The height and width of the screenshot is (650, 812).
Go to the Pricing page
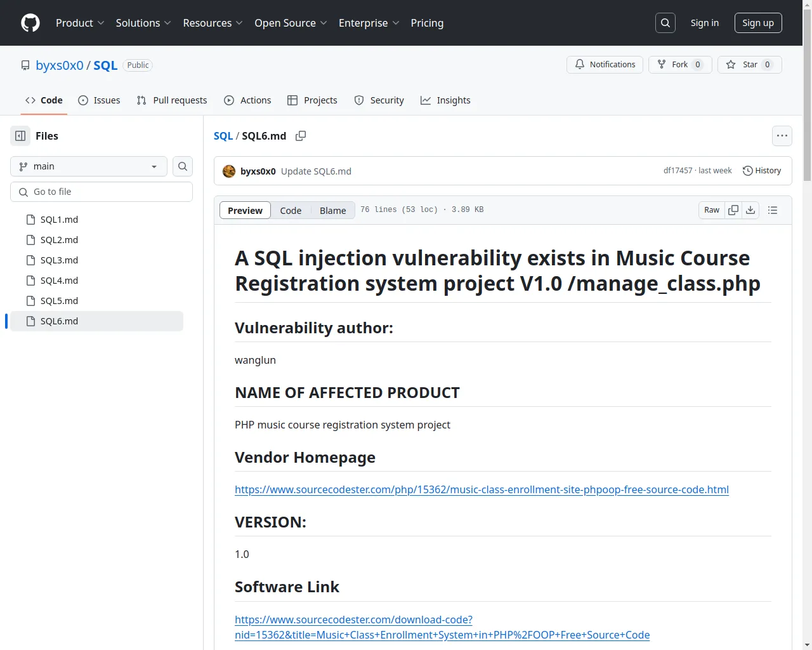(x=427, y=23)
